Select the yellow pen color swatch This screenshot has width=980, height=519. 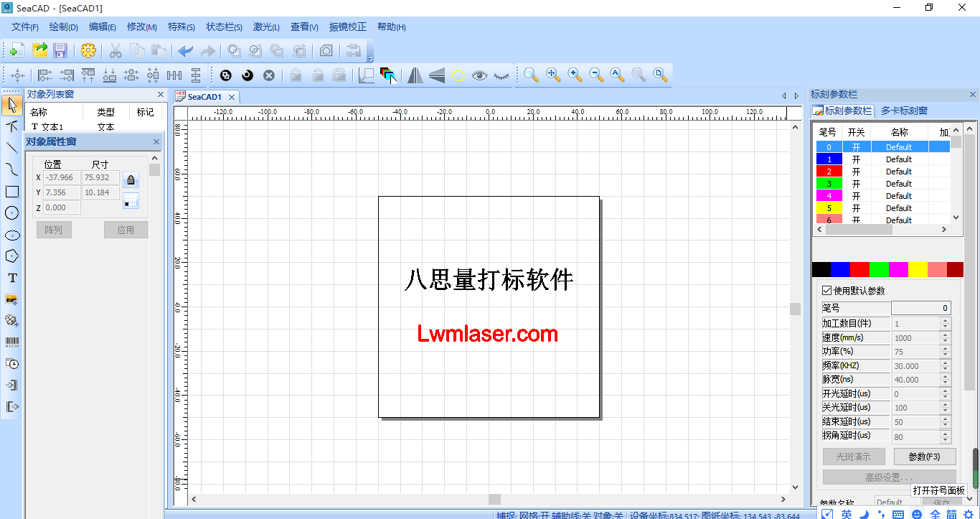[918, 268]
